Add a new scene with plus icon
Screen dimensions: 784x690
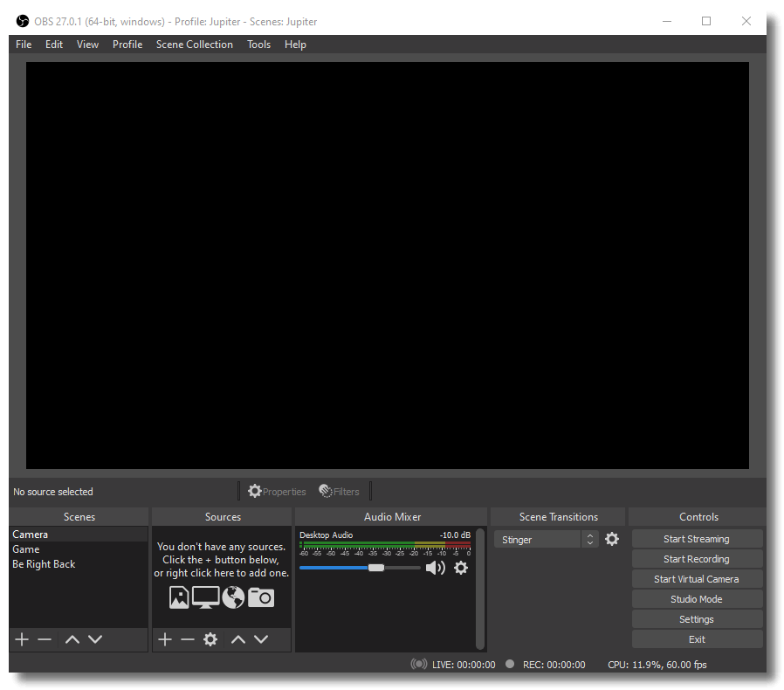[22, 639]
